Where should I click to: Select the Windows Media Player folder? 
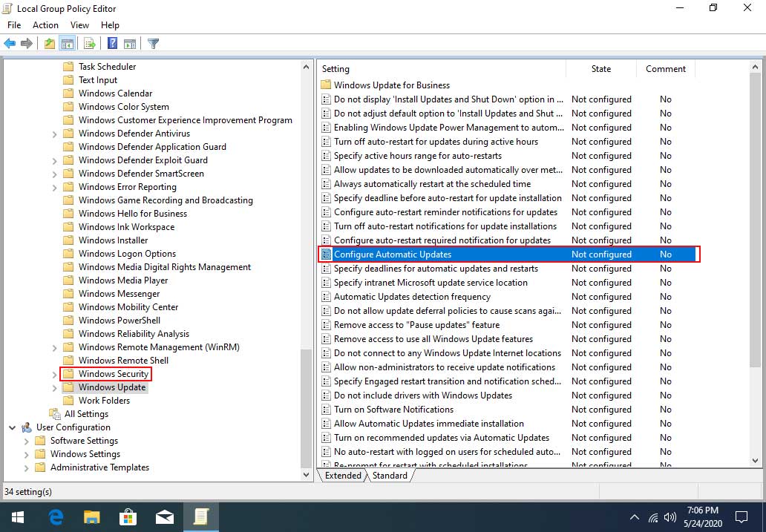(123, 280)
